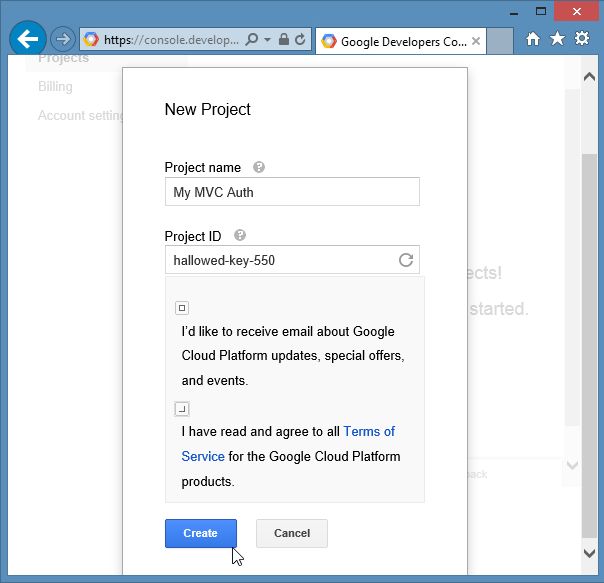Click the scrollbar down arrow
This screenshot has width=604, height=583.
pos(589,553)
